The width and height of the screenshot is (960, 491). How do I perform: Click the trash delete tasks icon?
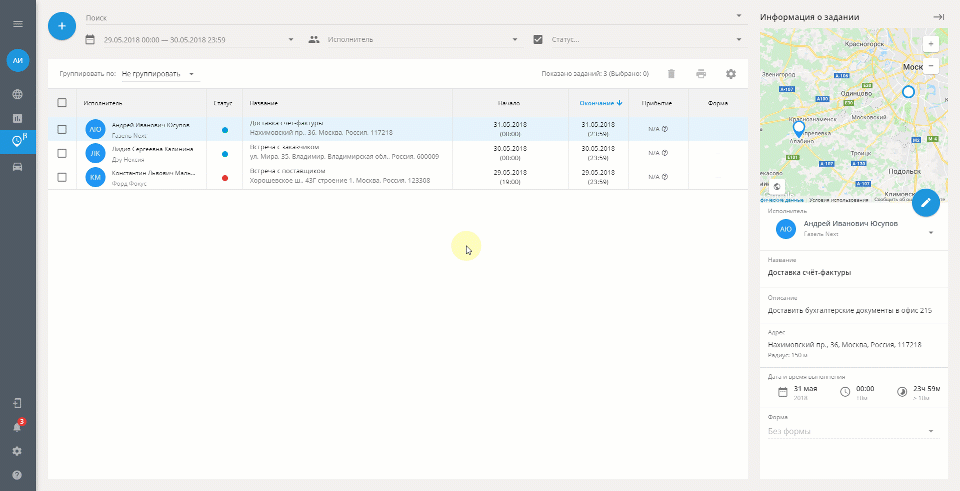pos(671,74)
